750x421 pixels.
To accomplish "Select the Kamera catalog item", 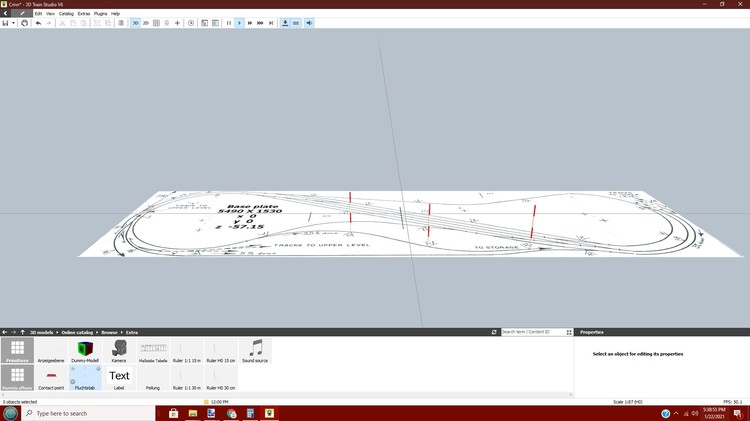I will tap(119, 350).
